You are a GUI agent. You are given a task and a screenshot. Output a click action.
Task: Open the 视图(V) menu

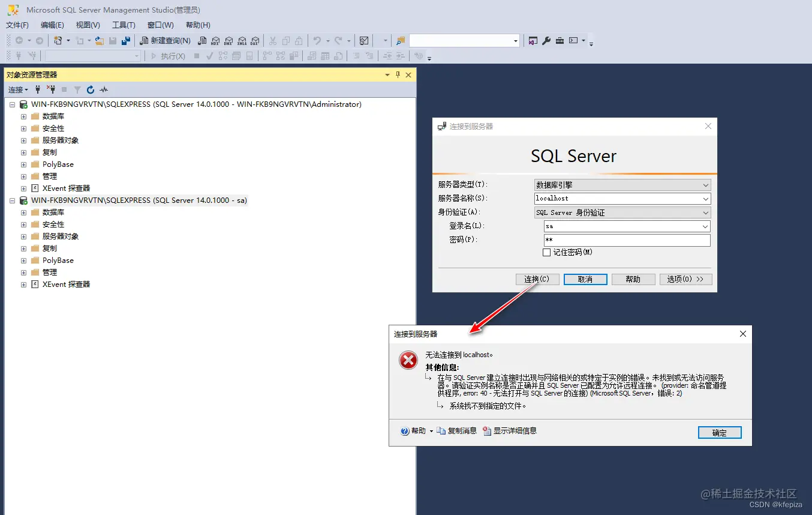pos(88,25)
